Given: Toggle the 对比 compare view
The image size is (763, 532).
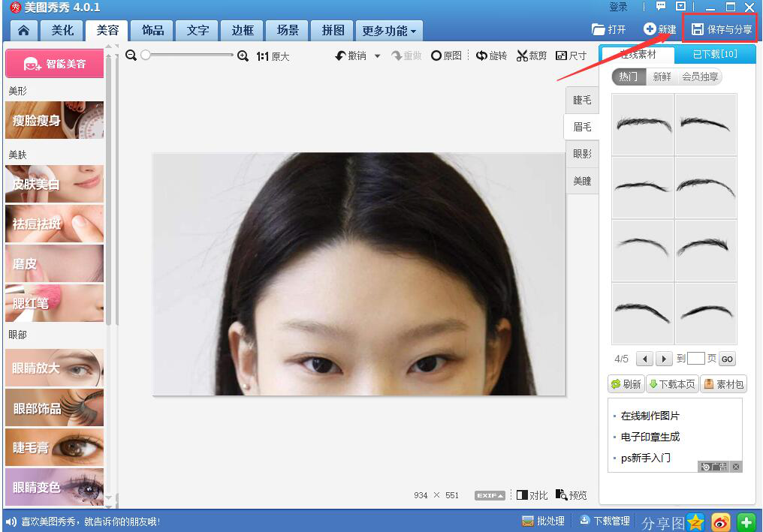Looking at the screenshot, I should click(x=532, y=495).
